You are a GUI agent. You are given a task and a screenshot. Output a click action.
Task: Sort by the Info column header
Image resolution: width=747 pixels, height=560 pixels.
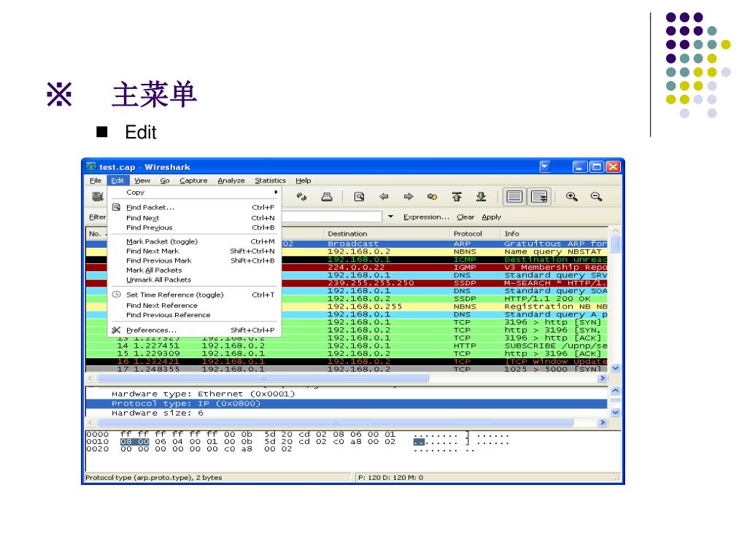click(x=554, y=233)
